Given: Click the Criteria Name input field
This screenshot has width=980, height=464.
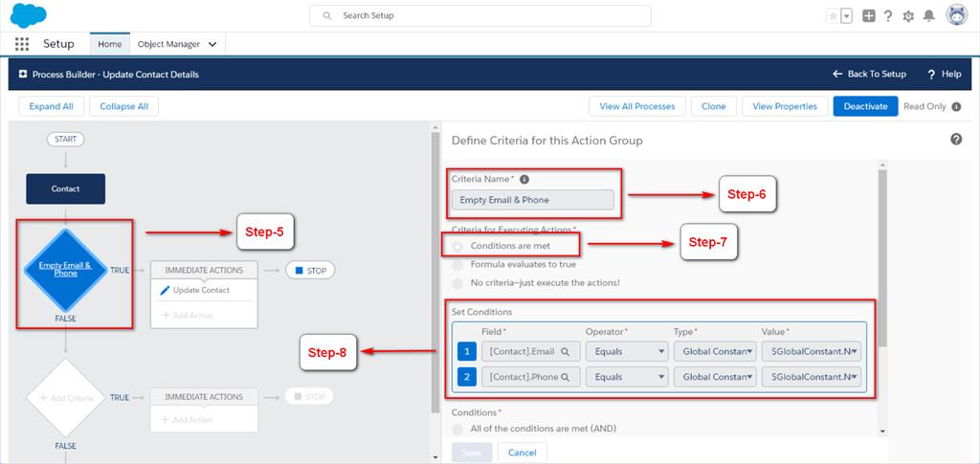Looking at the screenshot, I should (533, 200).
